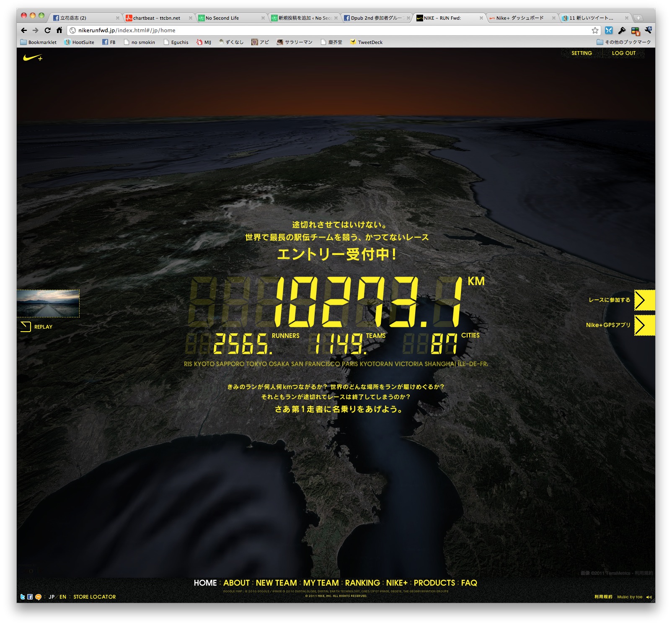Go back with the browser back arrow

pyautogui.click(x=24, y=30)
